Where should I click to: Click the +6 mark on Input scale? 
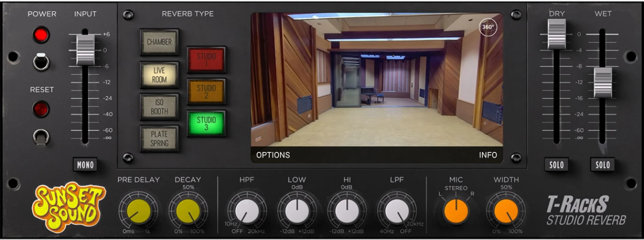pyautogui.click(x=106, y=34)
